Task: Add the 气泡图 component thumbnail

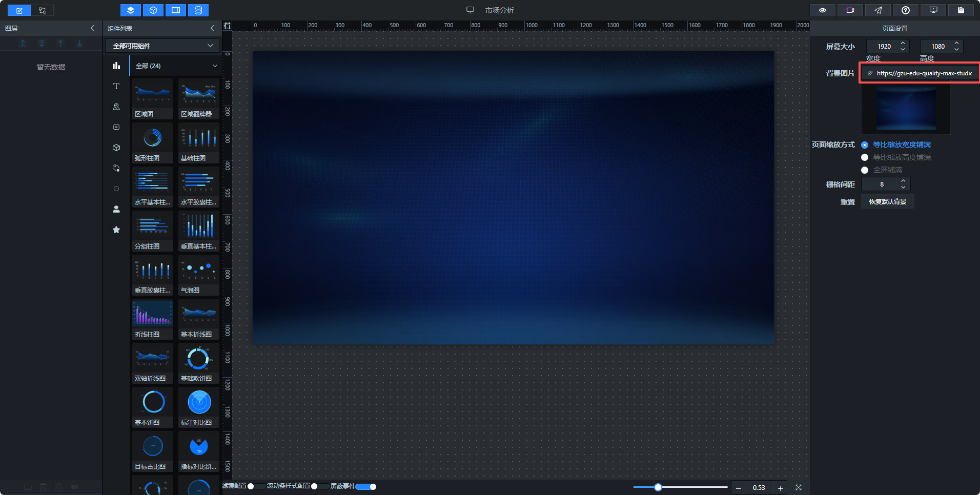Action: tap(199, 275)
